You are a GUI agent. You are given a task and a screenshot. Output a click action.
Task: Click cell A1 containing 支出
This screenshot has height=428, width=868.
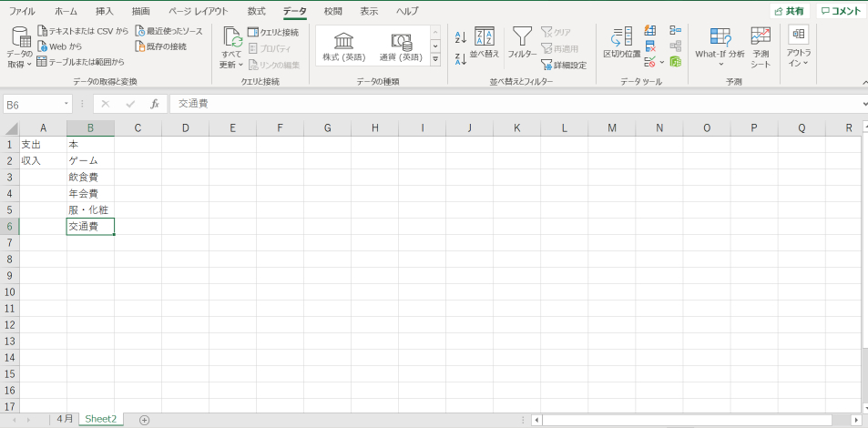(x=43, y=145)
